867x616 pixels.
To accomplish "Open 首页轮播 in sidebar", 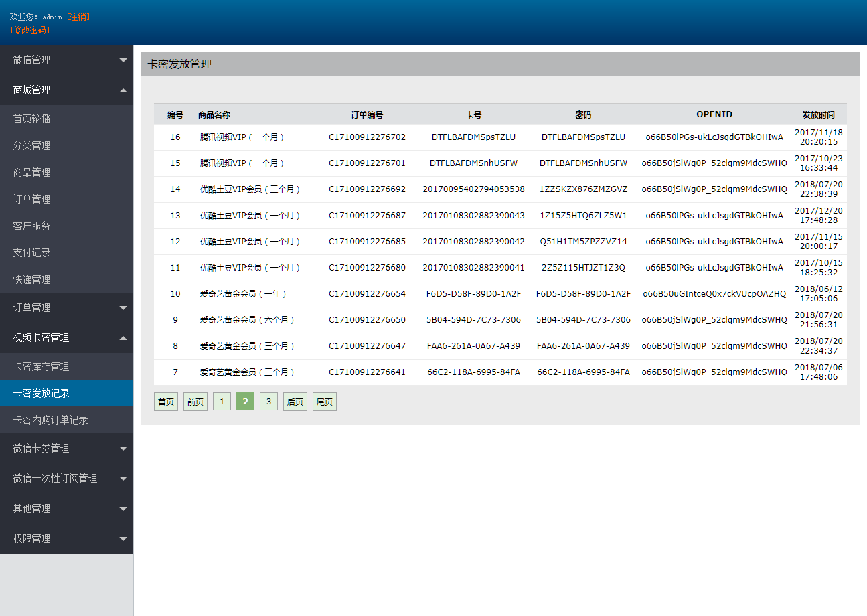I will click(x=66, y=119).
